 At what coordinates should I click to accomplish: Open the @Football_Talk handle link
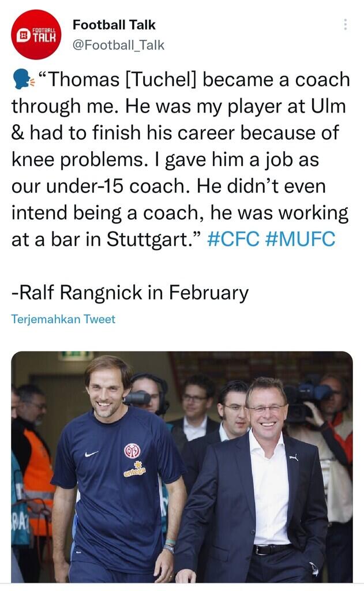point(118,45)
